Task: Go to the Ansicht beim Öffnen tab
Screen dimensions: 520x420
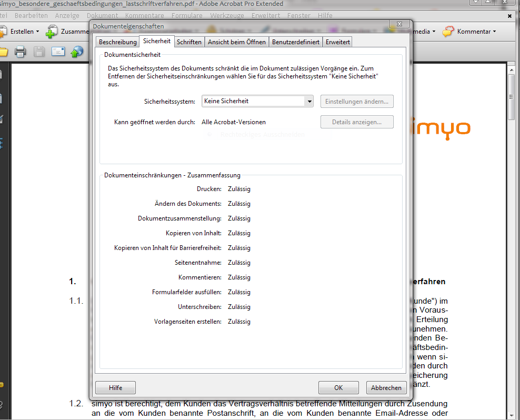Action: coord(237,42)
